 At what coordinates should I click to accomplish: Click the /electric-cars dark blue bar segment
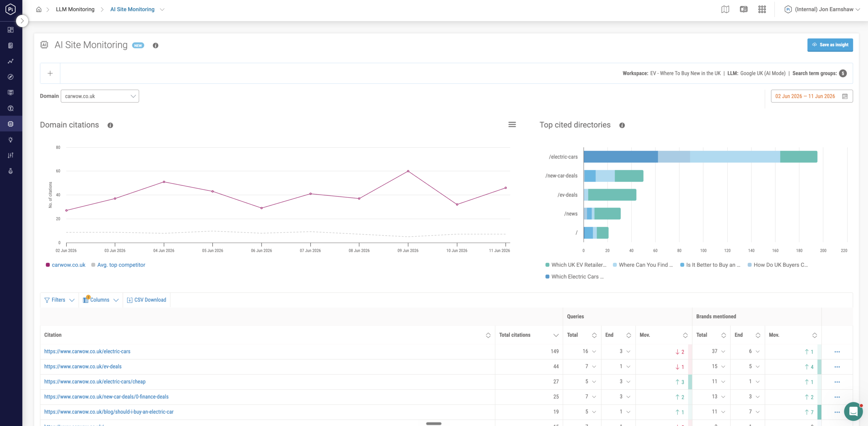coord(621,157)
